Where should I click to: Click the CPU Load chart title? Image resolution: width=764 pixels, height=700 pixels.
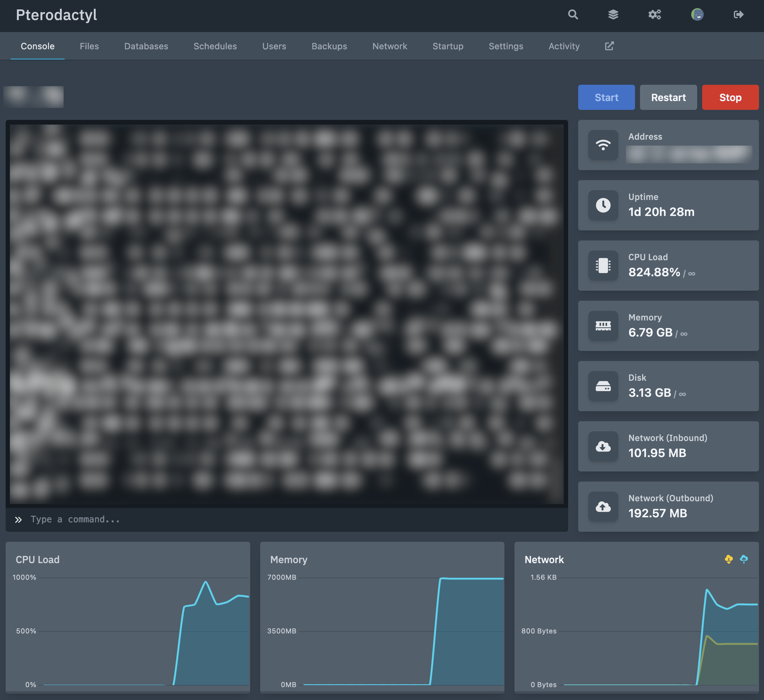[38, 560]
